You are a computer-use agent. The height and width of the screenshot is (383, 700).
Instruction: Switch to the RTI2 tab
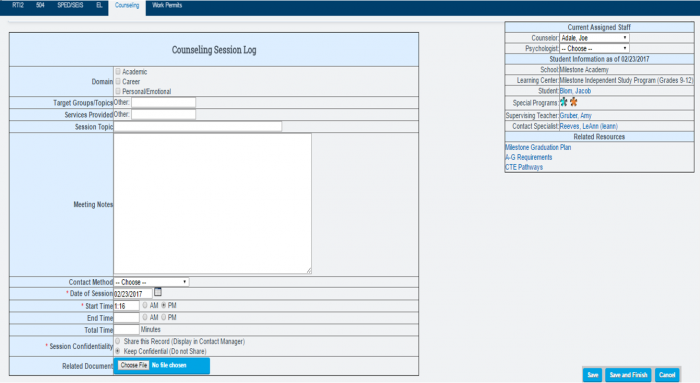[x=18, y=5]
